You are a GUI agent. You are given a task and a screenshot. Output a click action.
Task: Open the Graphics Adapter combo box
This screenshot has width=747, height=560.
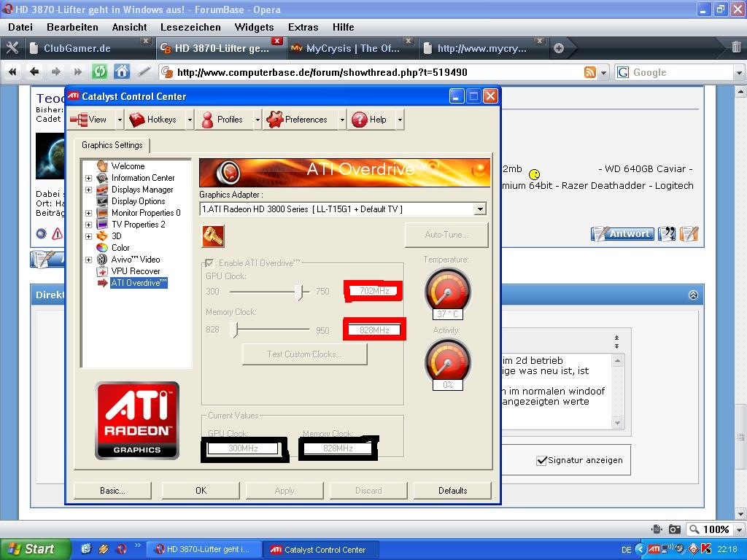(343, 209)
